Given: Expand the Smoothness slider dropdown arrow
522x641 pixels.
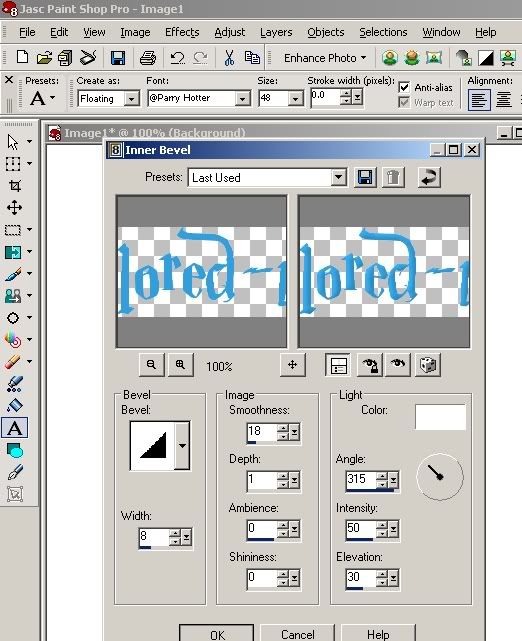Looking at the screenshot, I should click(294, 432).
